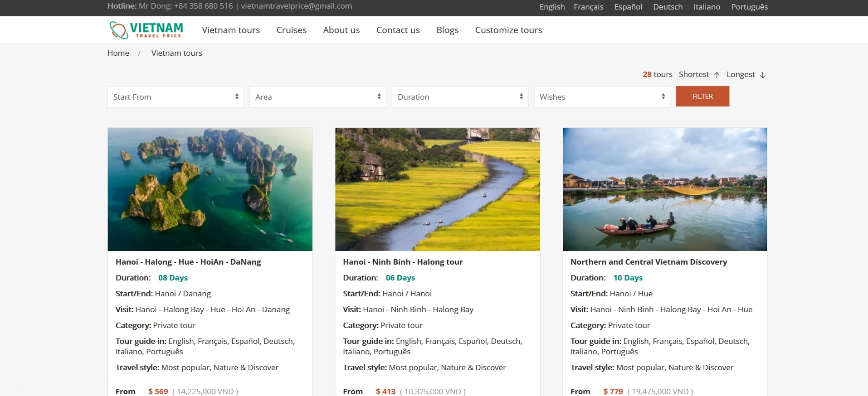
Task: Expand the Area dropdown
Action: tap(317, 97)
